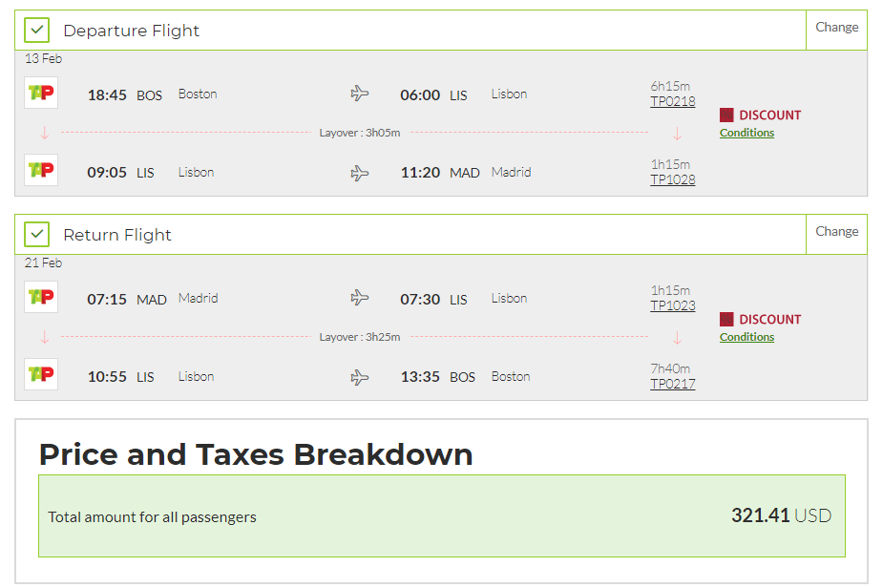Open flight number TP1023 details
Viewport: 883px width, 588px height.
pos(672,305)
